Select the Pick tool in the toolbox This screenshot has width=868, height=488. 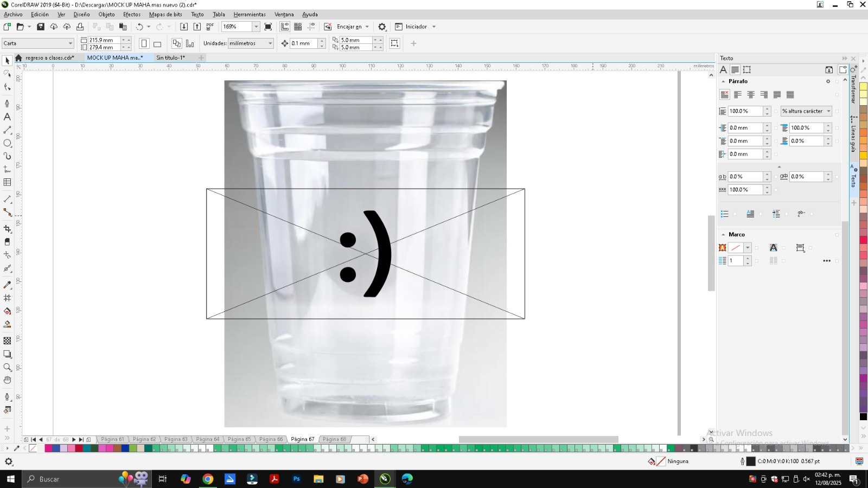click(x=7, y=61)
